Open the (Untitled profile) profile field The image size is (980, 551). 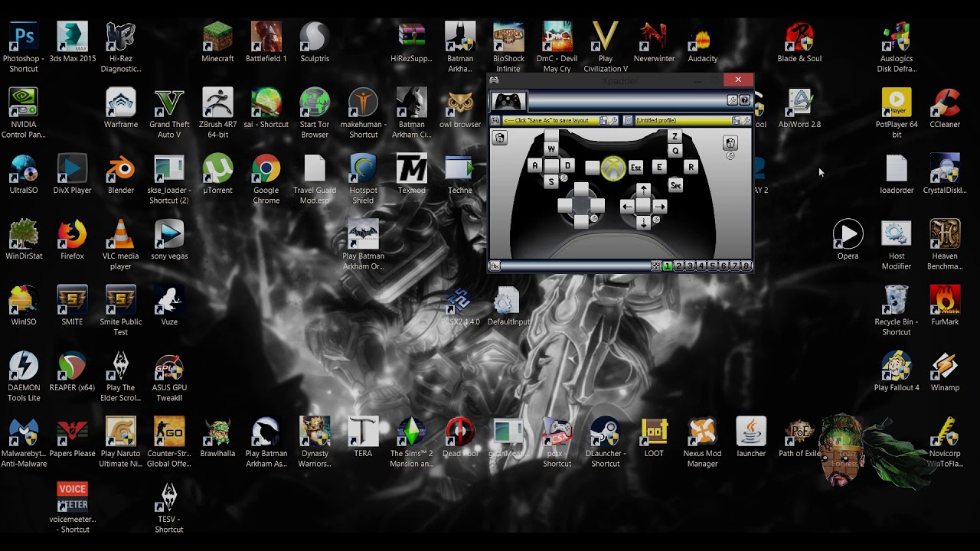(x=683, y=120)
